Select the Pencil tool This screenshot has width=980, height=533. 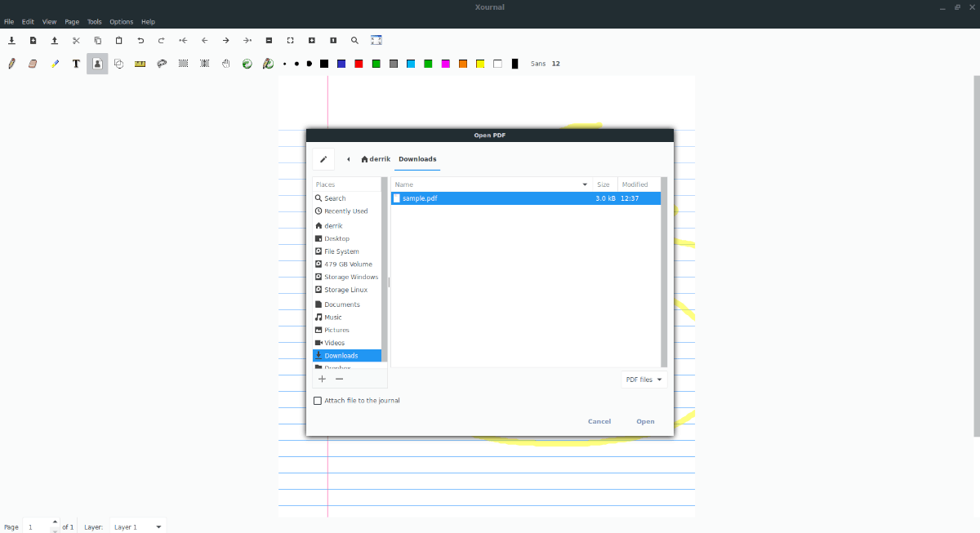click(x=11, y=64)
